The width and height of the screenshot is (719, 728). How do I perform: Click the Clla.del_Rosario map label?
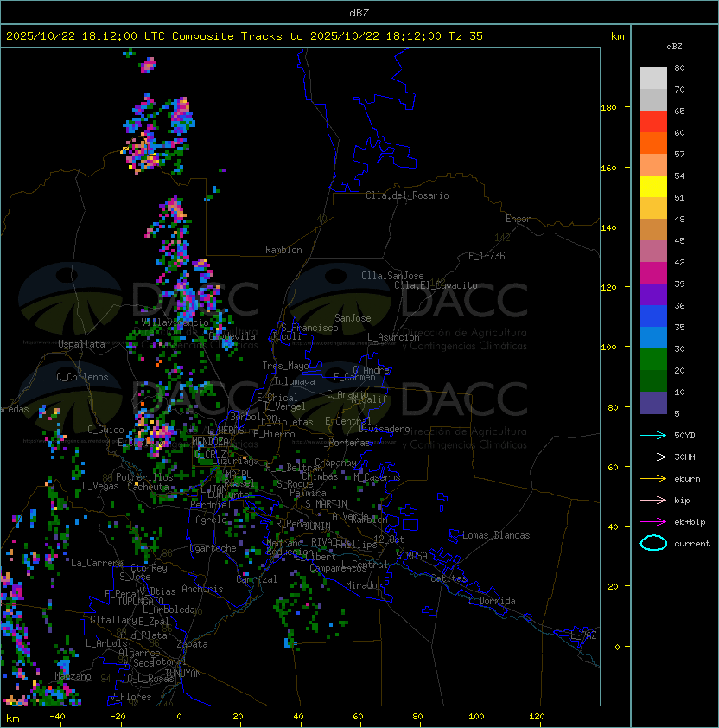[407, 195]
